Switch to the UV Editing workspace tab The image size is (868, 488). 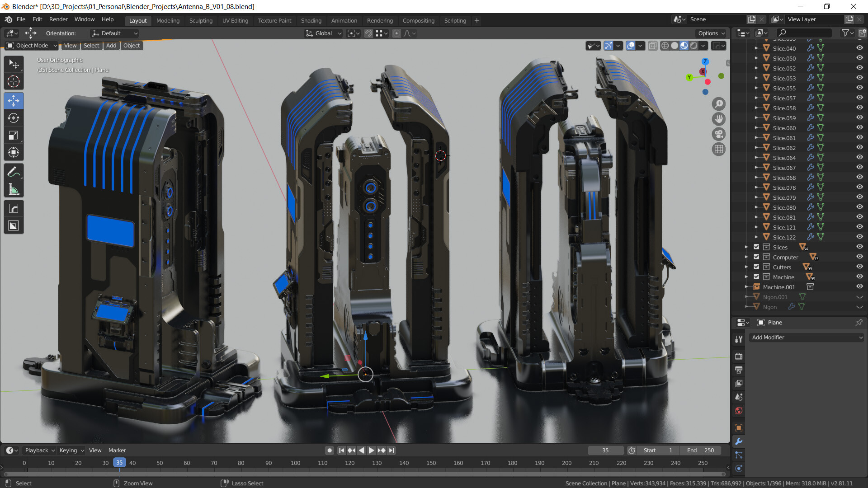235,20
